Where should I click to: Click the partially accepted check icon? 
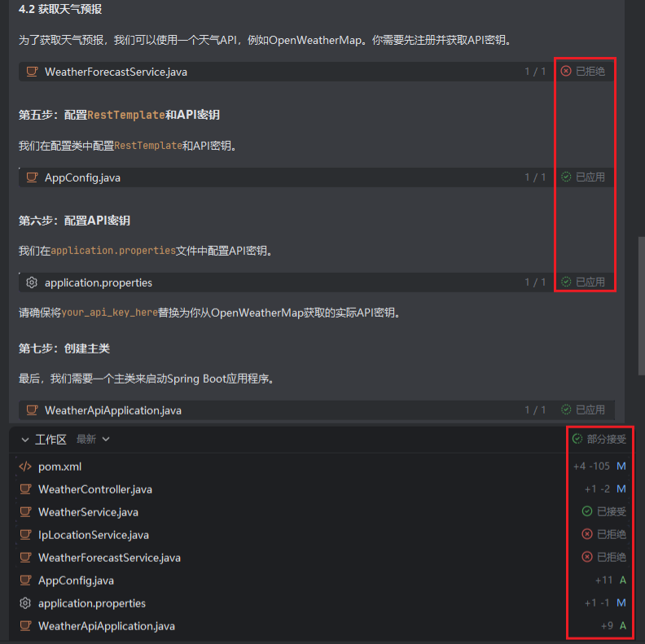pos(577,439)
